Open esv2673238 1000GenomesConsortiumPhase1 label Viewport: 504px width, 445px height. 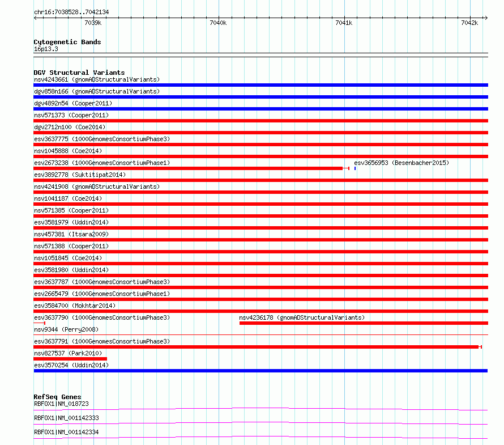coord(102,163)
